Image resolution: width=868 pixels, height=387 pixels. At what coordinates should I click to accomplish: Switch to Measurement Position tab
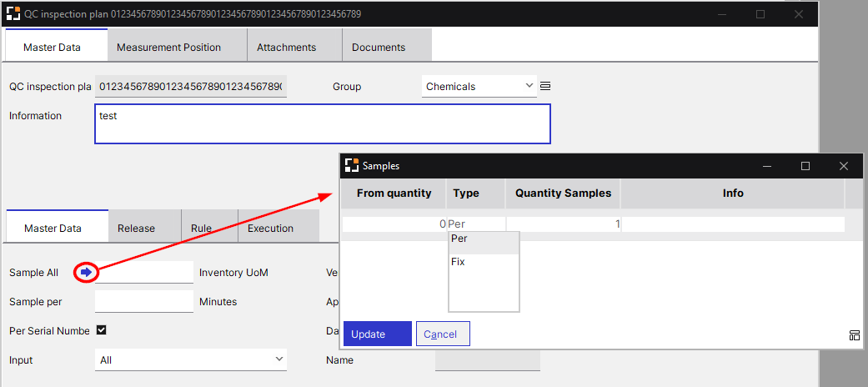(168, 47)
